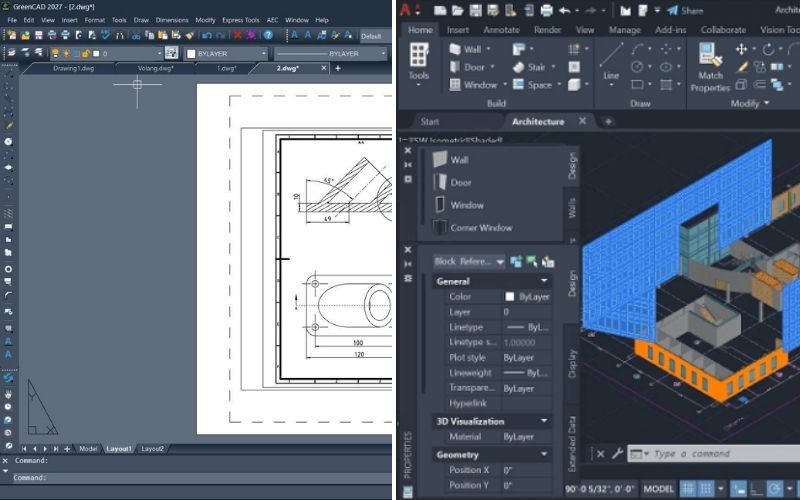Click the Open folder icon in GreenCAD toolbar

[x=25, y=35]
